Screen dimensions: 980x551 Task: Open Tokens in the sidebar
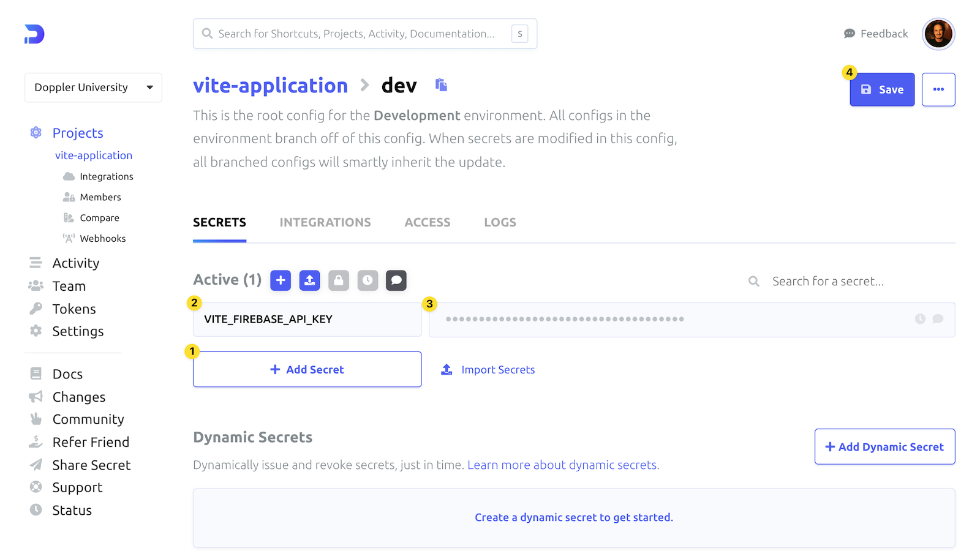(74, 309)
